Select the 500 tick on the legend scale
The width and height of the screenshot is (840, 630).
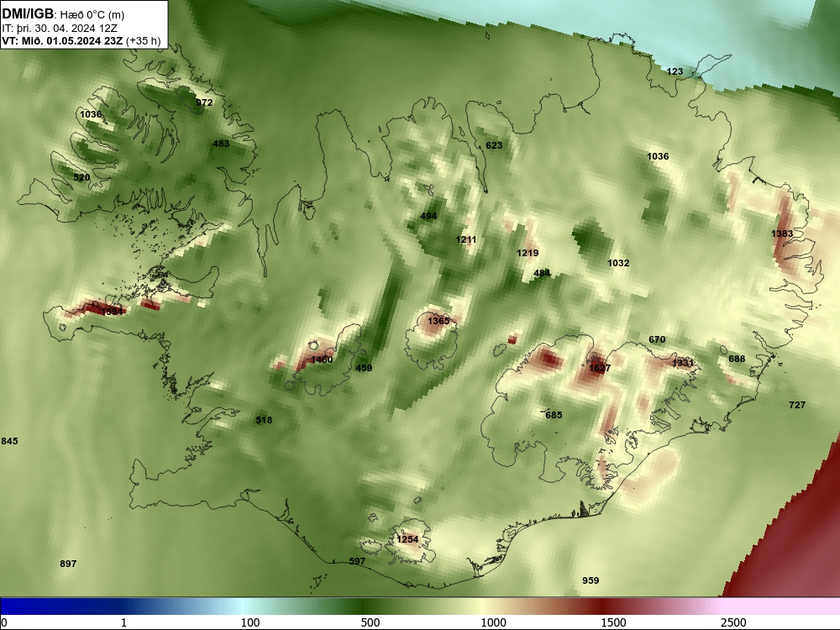[x=370, y=622]
